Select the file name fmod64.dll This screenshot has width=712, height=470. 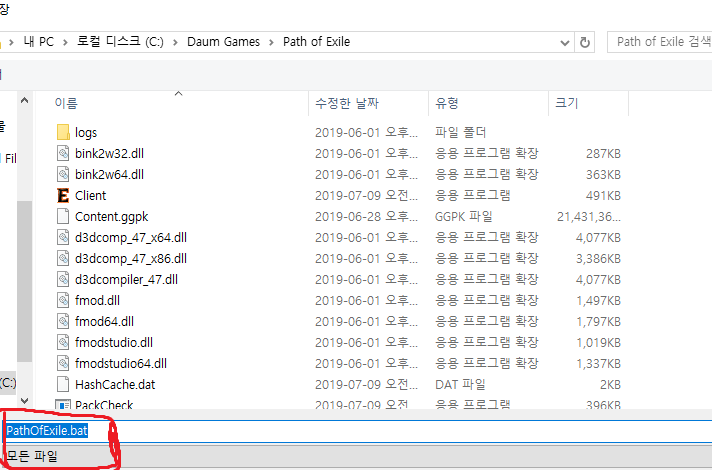(104, 322)
